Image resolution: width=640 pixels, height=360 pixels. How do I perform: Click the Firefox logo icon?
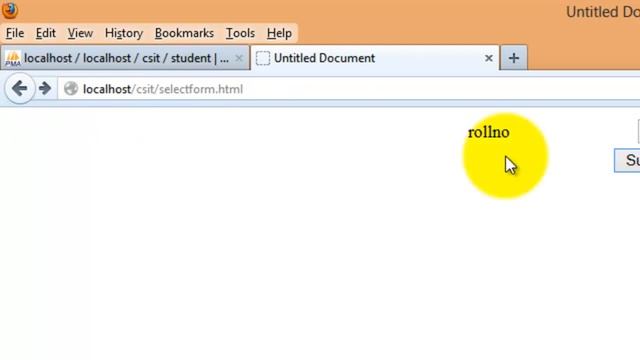[x=9, y=10]
